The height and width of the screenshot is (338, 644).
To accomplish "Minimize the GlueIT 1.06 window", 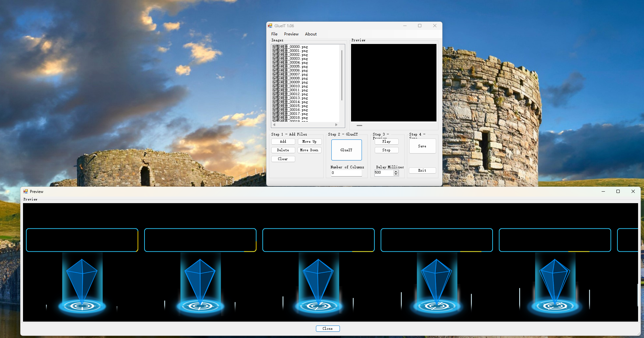I will pyautogui.click(x=405, y=26).
